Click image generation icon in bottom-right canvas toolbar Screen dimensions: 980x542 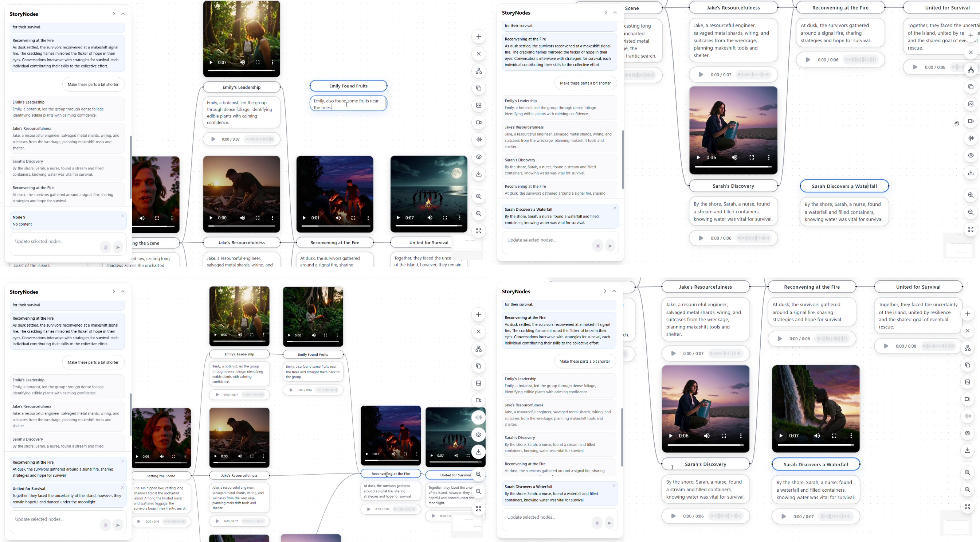click(968, 382)
